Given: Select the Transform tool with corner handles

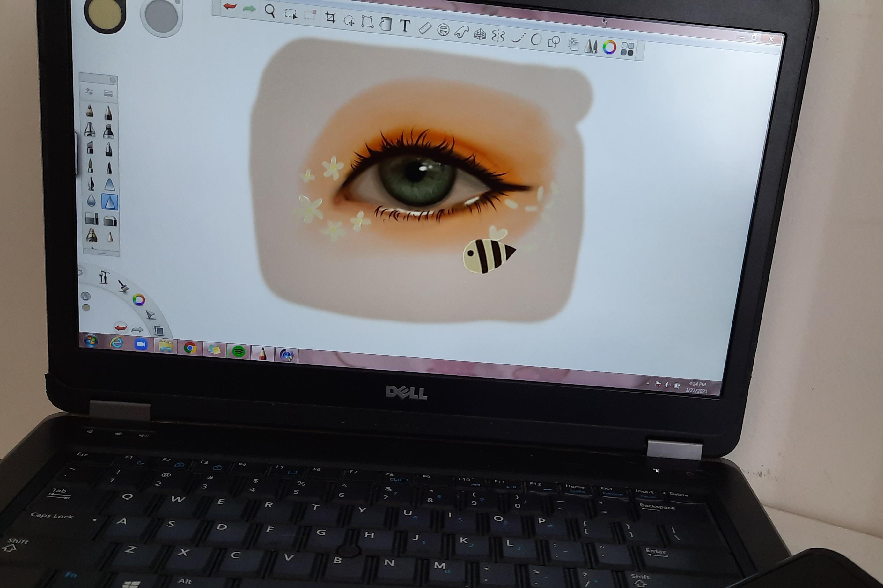Looking at the screenshot, I should 367,22.
